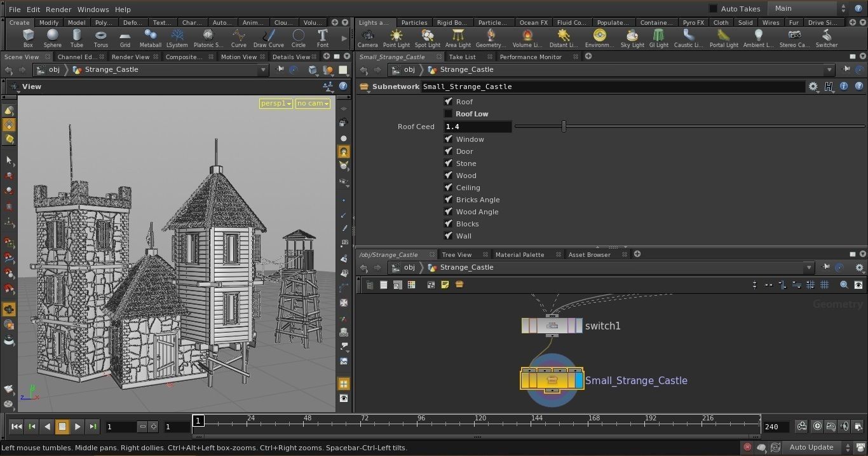Image resolution: width=868 pixels, height=456 pixels.
Task: Toggle the Door checkbox
Action: click(x=449, y=151)
